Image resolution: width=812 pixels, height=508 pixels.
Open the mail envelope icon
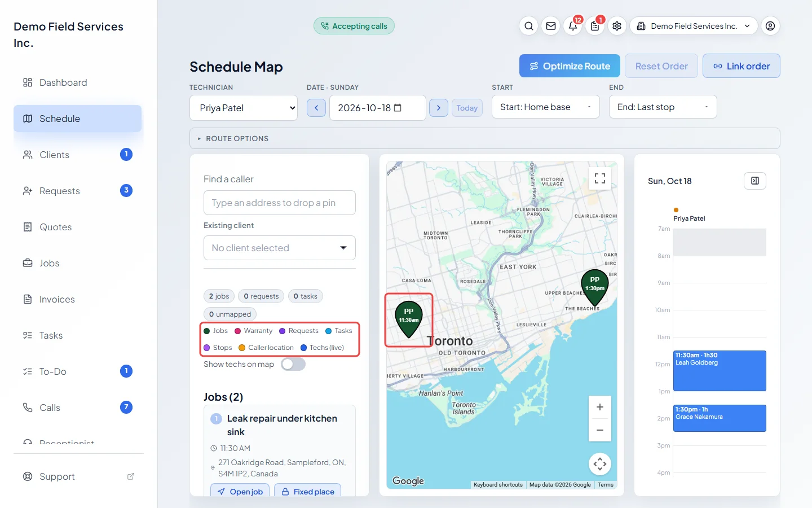[x=551, y=26]
